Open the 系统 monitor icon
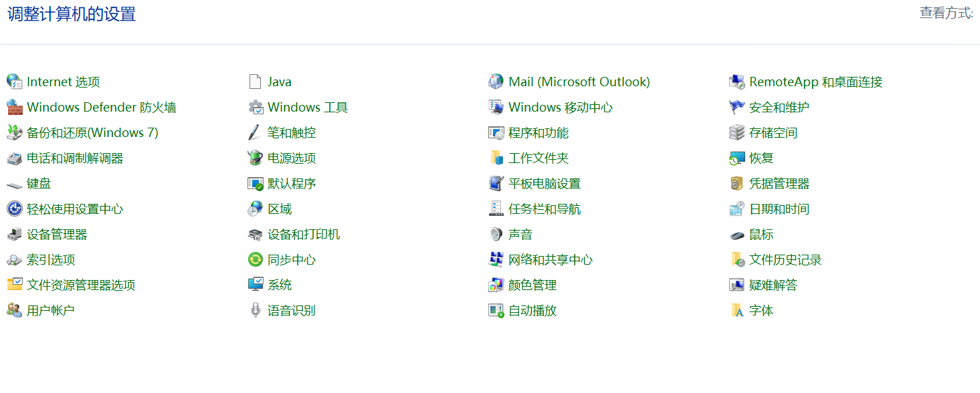980x393 pixels. (x=256, y=285)
